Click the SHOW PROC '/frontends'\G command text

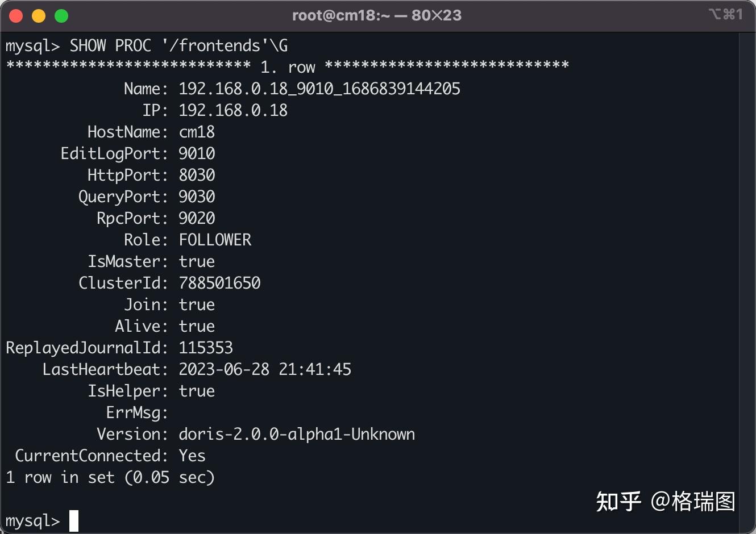(x=178, y=45)
